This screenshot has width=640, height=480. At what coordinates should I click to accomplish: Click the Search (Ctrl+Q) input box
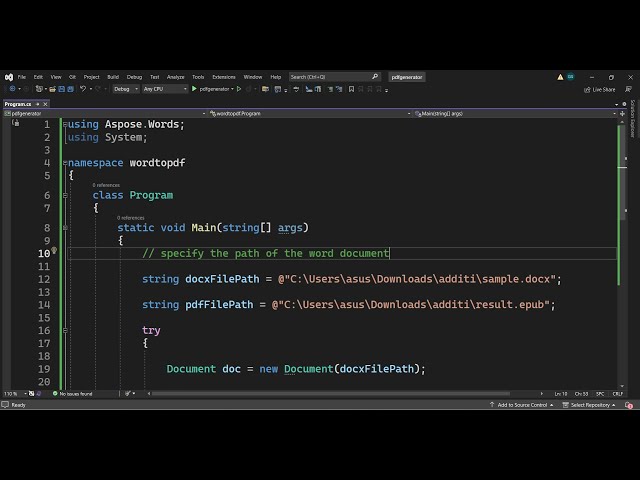328,77
